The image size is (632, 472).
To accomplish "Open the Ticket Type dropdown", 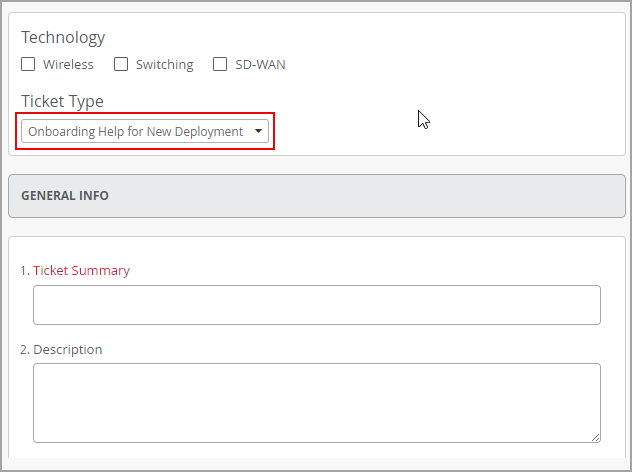I will [x=145, y=131].
